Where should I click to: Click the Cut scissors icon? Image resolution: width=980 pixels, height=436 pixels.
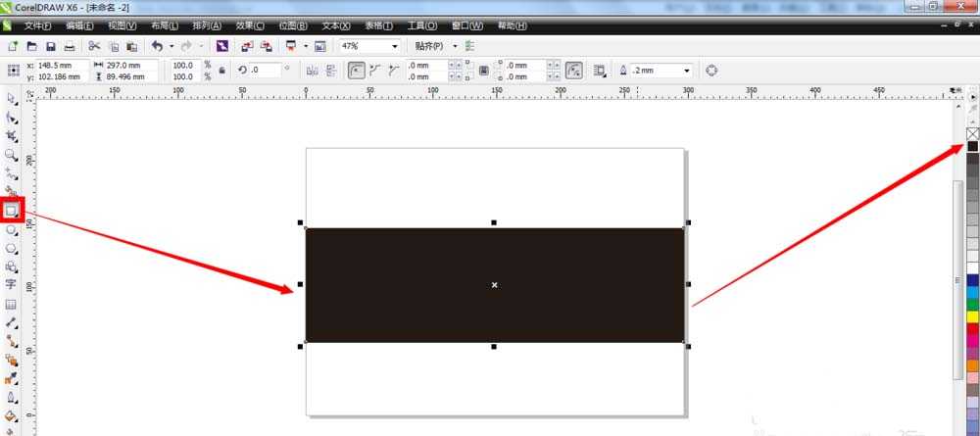point(94,46)
